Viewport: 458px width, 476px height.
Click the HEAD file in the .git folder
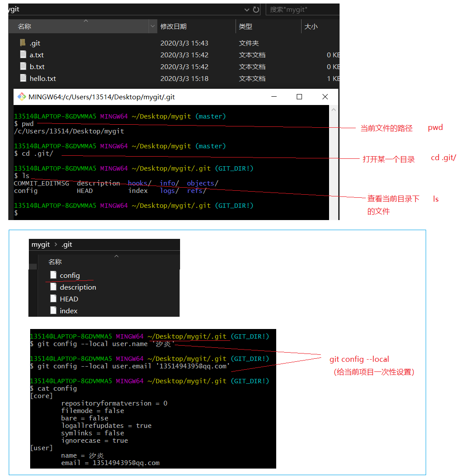69,299
